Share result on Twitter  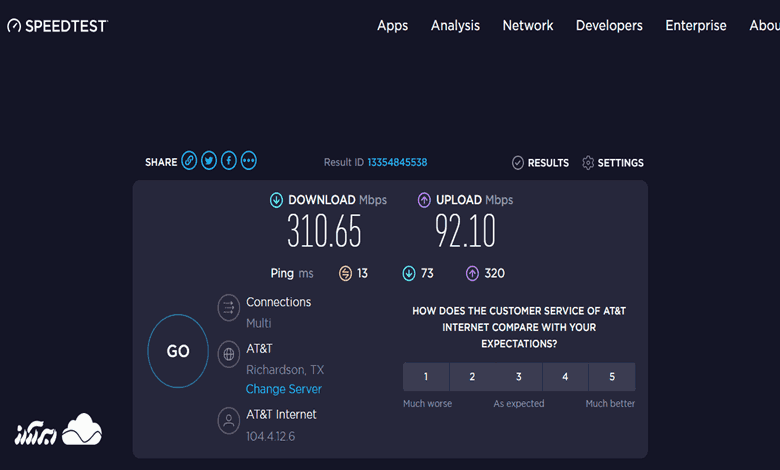[209, 161]
